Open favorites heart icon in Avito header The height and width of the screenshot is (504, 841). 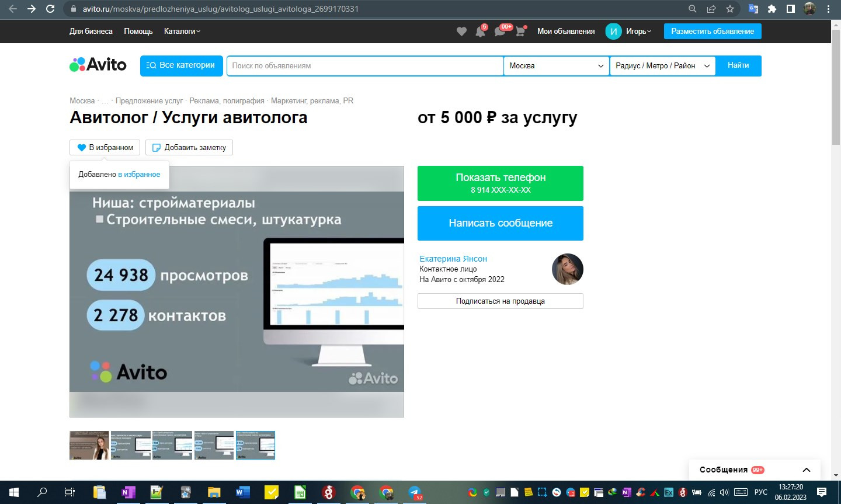(461, 32)
